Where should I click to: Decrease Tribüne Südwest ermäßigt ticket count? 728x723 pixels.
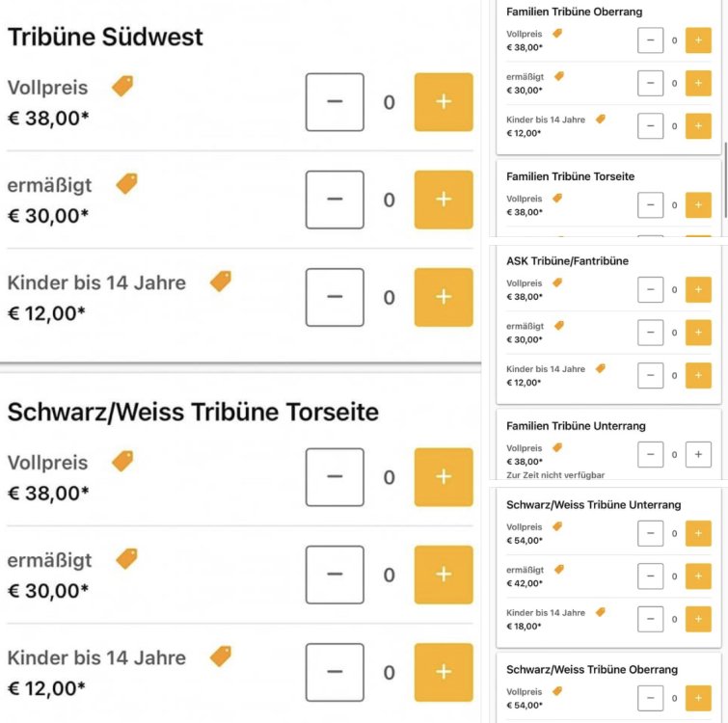click(335, 200)
